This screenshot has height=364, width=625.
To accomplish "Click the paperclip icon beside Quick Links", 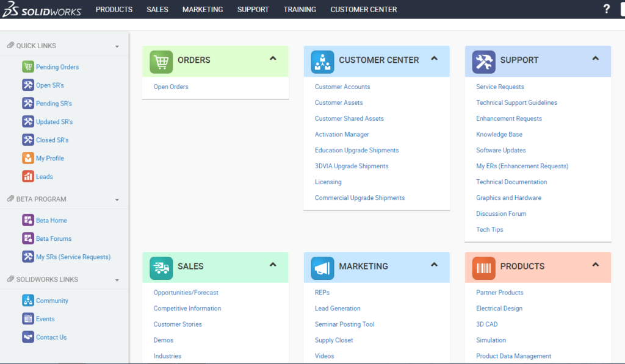I will [x=10, y=45].
